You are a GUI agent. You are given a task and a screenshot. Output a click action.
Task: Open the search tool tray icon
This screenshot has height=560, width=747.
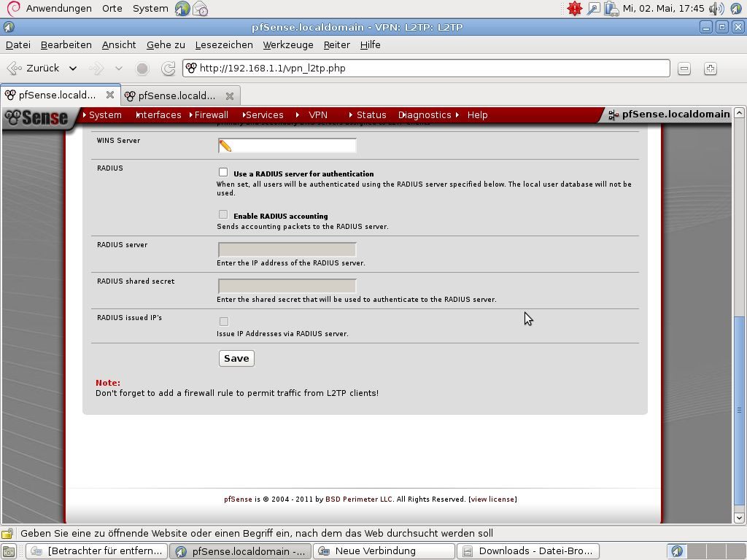click(x=593, y=9)
